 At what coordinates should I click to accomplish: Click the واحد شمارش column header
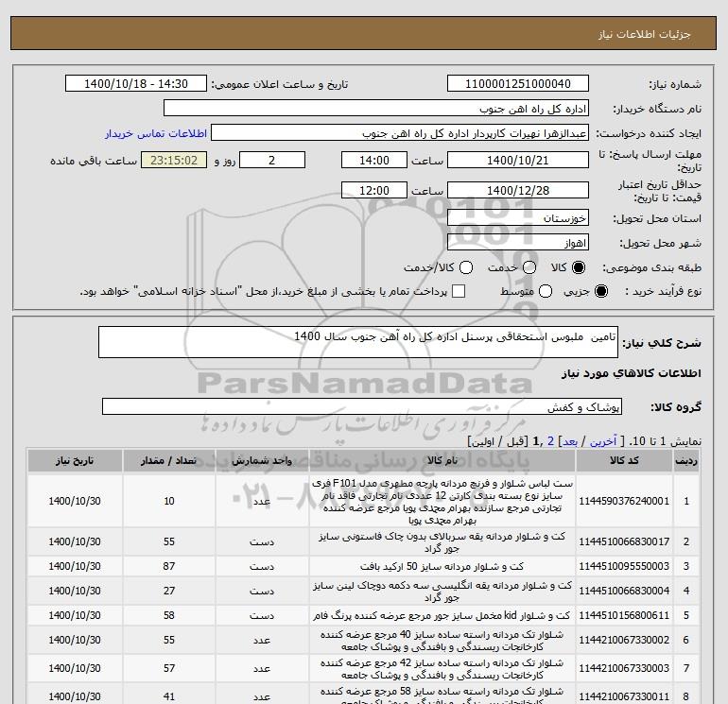[x=262, y=460]
